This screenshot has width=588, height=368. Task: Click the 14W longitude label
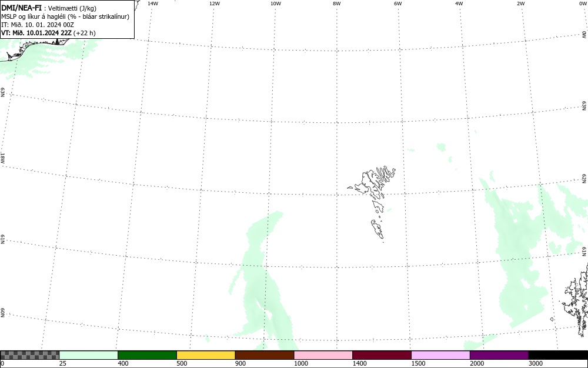tap(153, 4)
